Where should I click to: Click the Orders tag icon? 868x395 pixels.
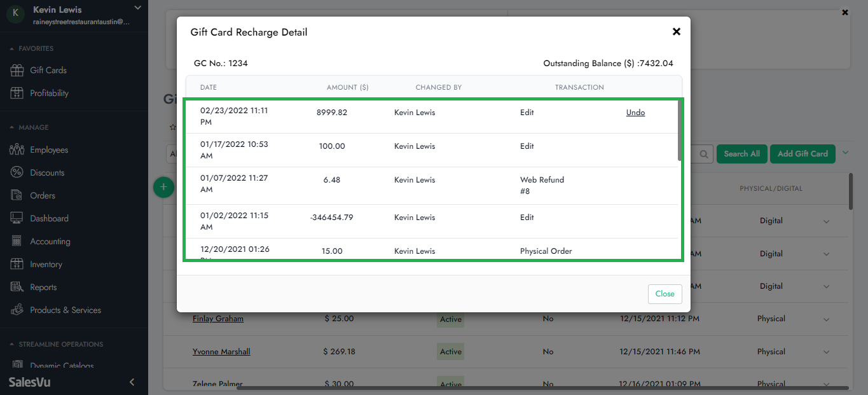click(x=17, y=196)
